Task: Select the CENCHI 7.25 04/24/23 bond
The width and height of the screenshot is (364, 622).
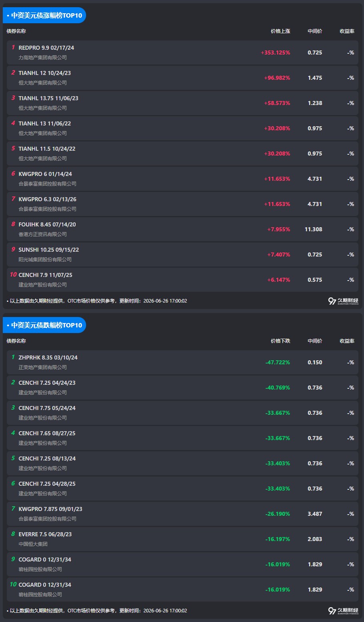Action: (x=183, y=388)
